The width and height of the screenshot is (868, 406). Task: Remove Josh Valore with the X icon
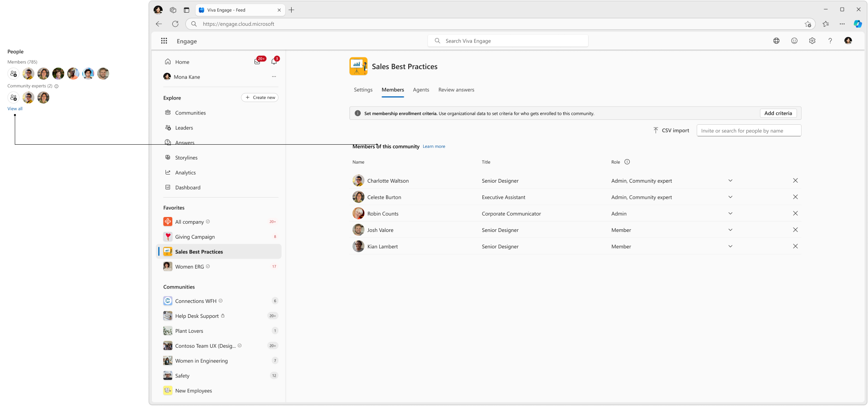point(795,230)
